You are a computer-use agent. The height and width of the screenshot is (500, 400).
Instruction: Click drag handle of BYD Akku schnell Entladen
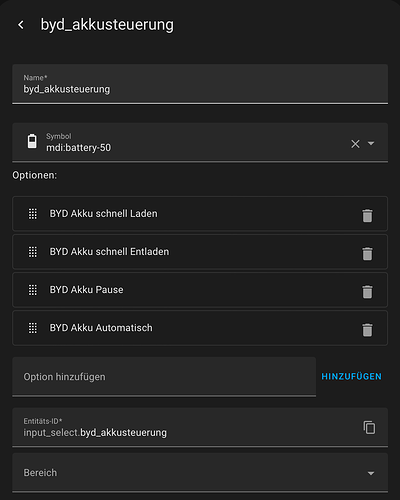pyautogui.click(x=33, y=252)
